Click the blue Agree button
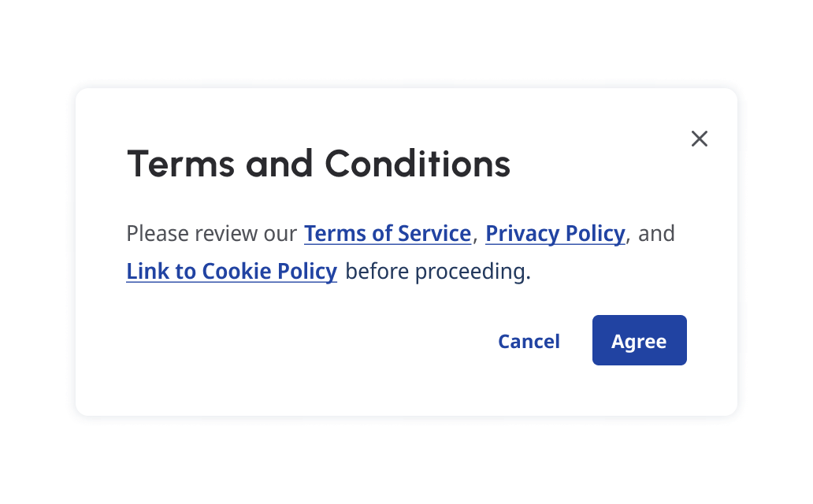 tap(639, 341)
